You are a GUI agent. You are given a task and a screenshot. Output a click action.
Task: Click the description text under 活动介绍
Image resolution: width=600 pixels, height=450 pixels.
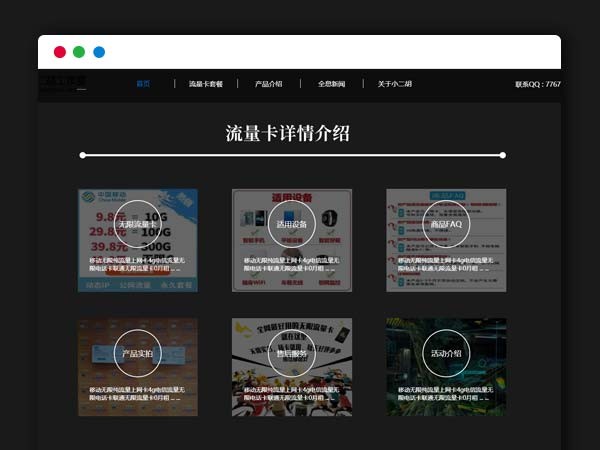click(446, 394)
